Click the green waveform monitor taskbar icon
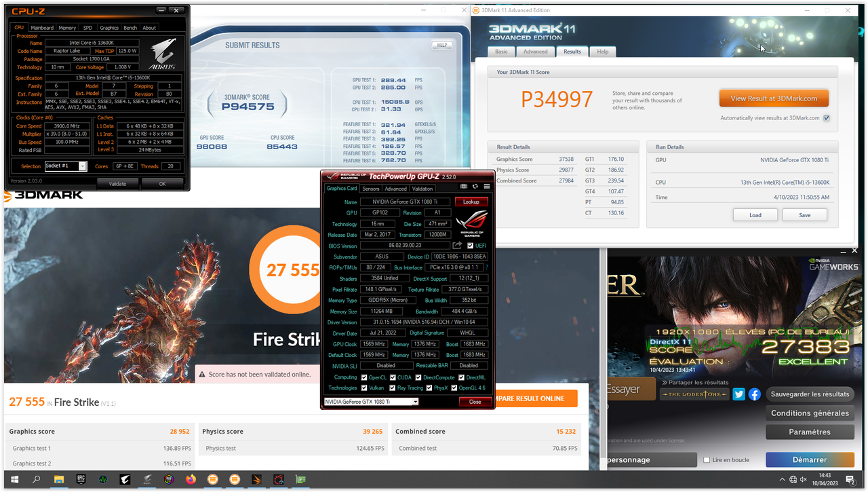Image resolution: width=868 pixels, height=492 pixels. [x=102, y=480]
